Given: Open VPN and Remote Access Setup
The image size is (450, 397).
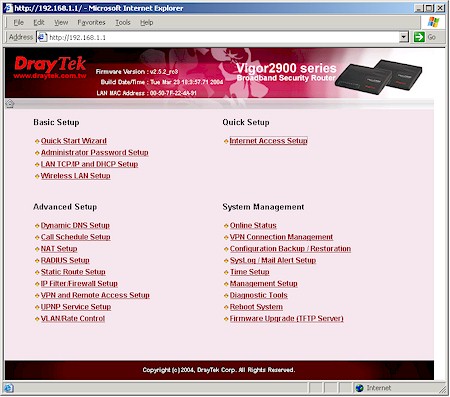Looking at the screenshot, I should (x=95, y=295).
